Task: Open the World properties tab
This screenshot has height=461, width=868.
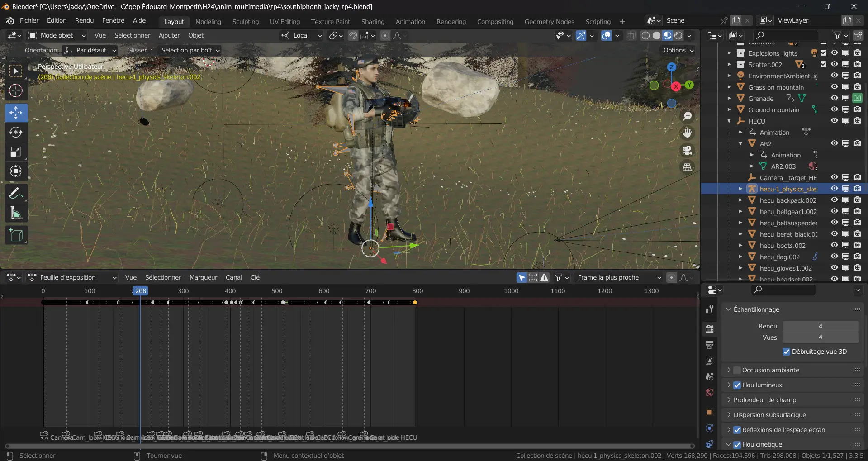Action: pyautogui.click(x=709, y=392)
